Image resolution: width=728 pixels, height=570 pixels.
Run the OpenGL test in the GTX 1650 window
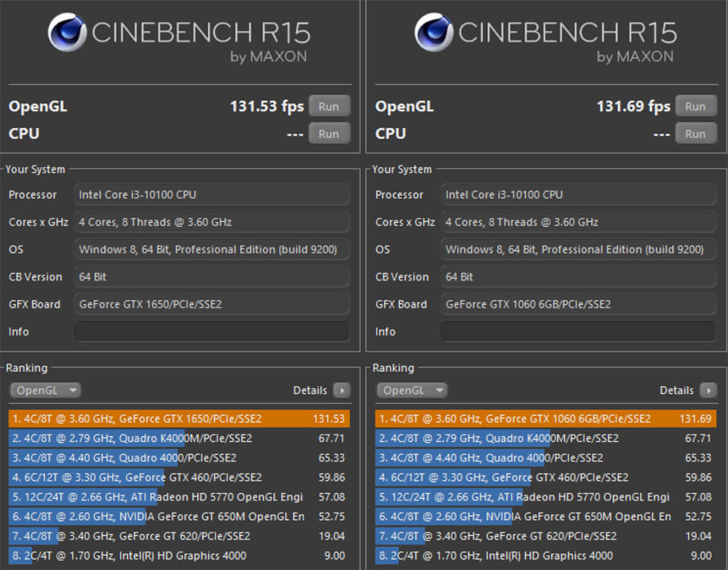329,106
